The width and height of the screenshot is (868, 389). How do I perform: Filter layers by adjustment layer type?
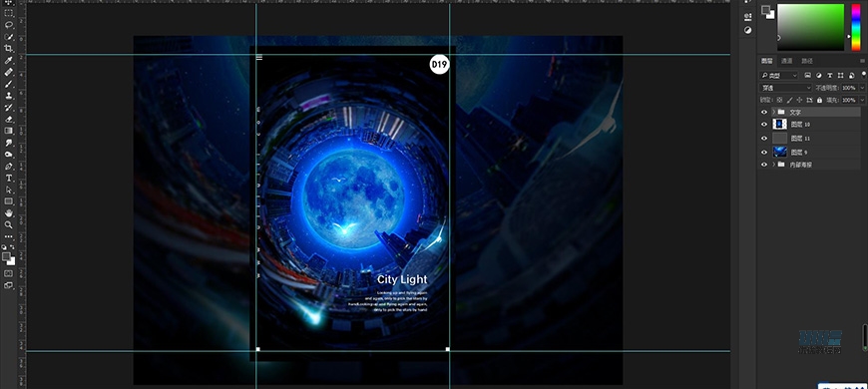tap(819, 75)
